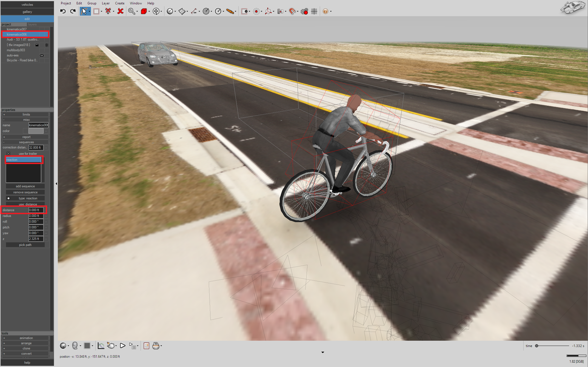Switch to the gallery tab
This screenshot has width=588, height=367.
[27, 12]
